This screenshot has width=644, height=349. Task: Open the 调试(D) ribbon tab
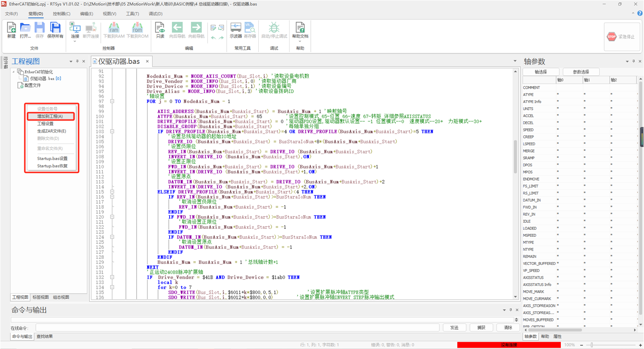156,14
